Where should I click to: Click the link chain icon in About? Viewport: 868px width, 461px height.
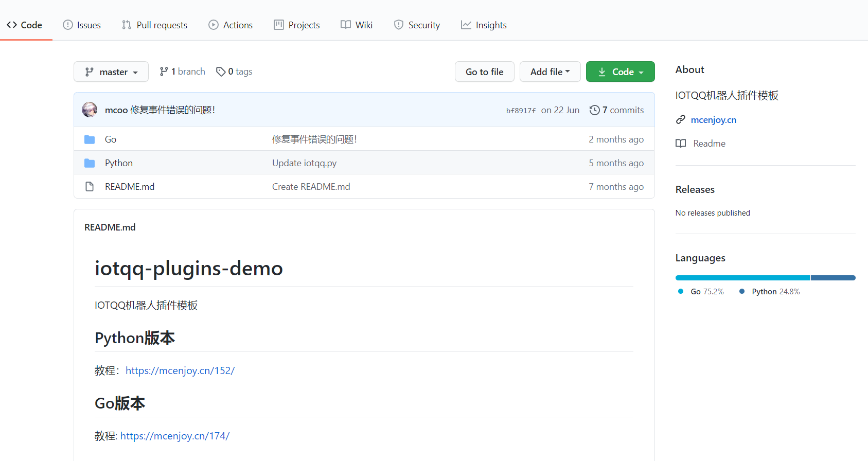coord(681,119)
